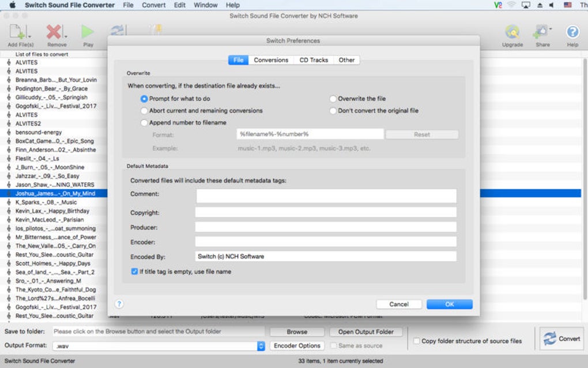Click the Encoder Options button
Screen dimensions: 588x368
(x=297, y=346)
